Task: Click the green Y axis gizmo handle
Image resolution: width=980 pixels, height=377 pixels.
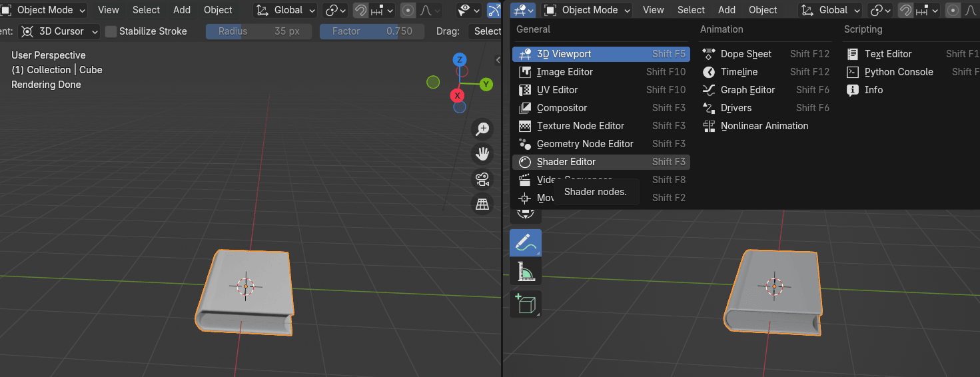Action: tap(486, 84)
